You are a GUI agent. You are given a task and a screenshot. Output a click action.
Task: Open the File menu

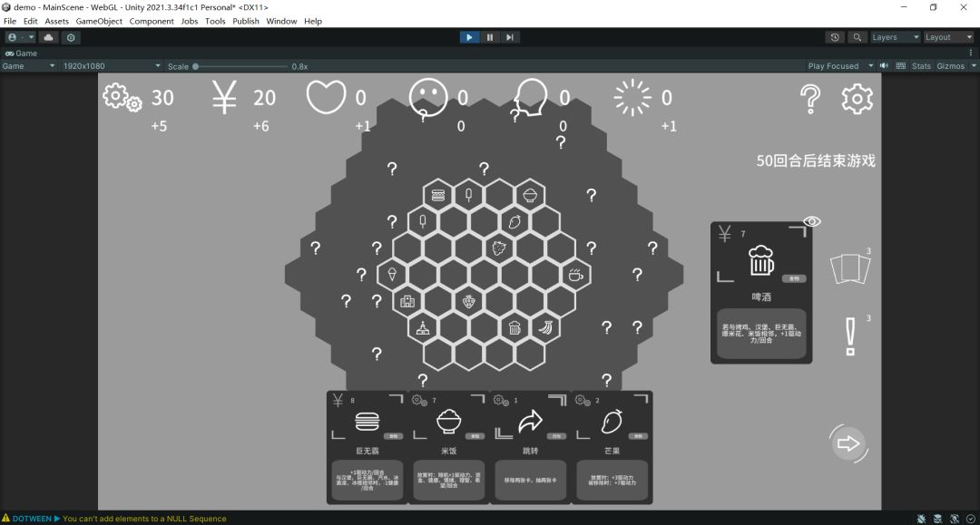10,21
